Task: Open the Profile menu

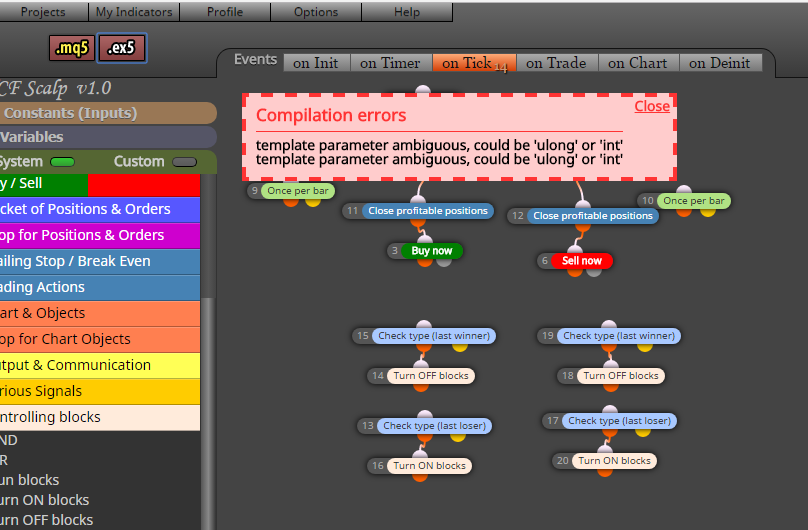Action: tap(225, 12)
